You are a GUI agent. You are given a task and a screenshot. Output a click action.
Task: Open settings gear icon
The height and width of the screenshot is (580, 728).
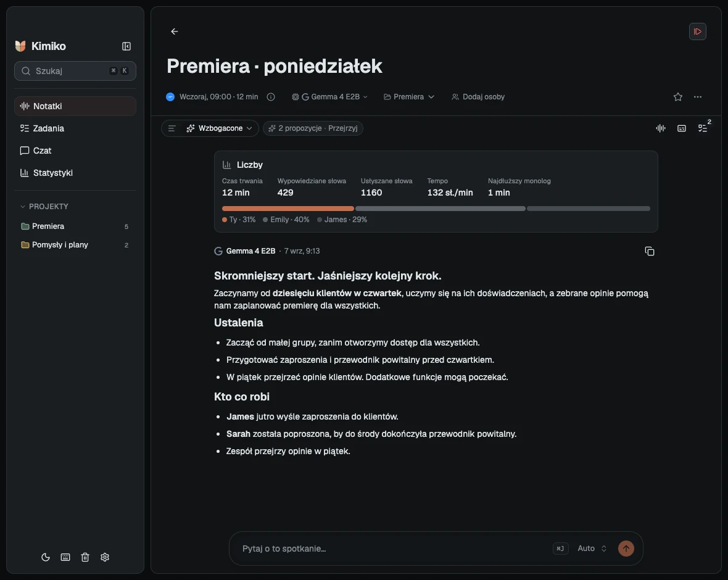[105, 557]
